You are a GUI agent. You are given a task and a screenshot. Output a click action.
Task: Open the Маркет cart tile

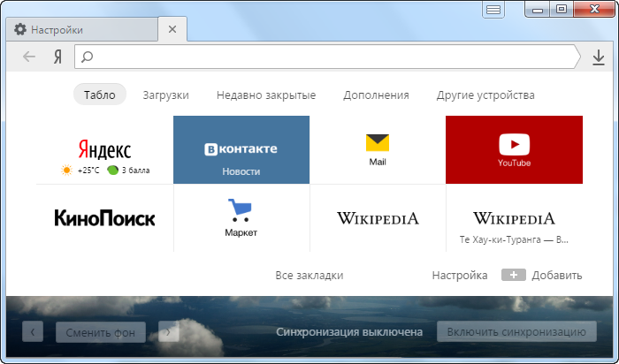[x=241, y=218]
